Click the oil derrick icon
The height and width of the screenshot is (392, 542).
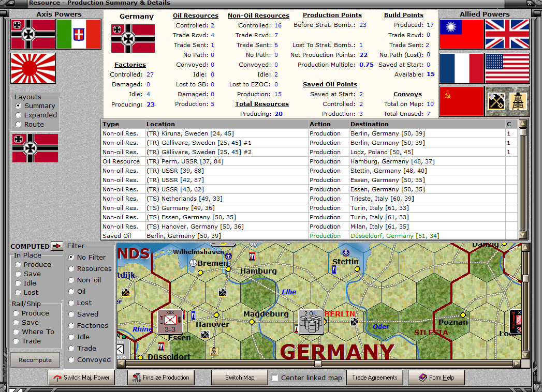[518, 101]
